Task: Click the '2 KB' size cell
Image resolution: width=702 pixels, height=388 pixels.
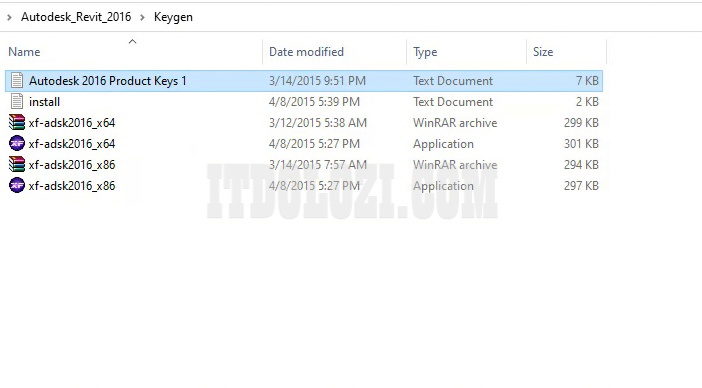Action: 587,102
